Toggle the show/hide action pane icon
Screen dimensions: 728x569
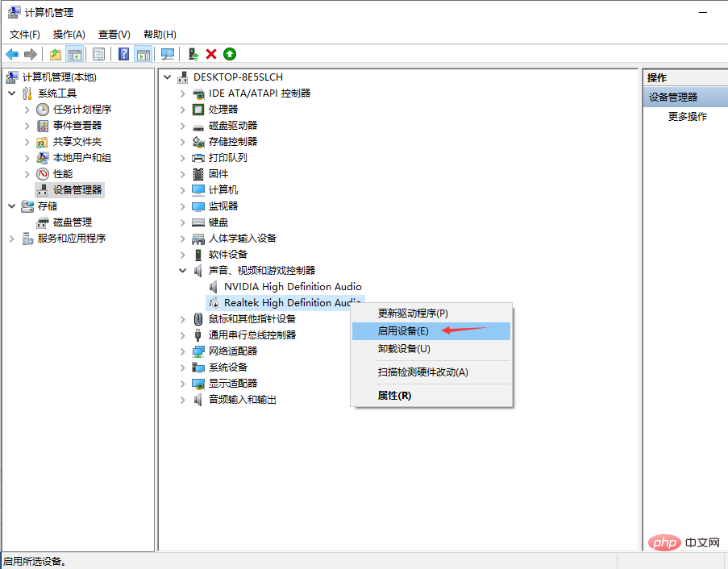pyautogui.click(x=143, y=54)
